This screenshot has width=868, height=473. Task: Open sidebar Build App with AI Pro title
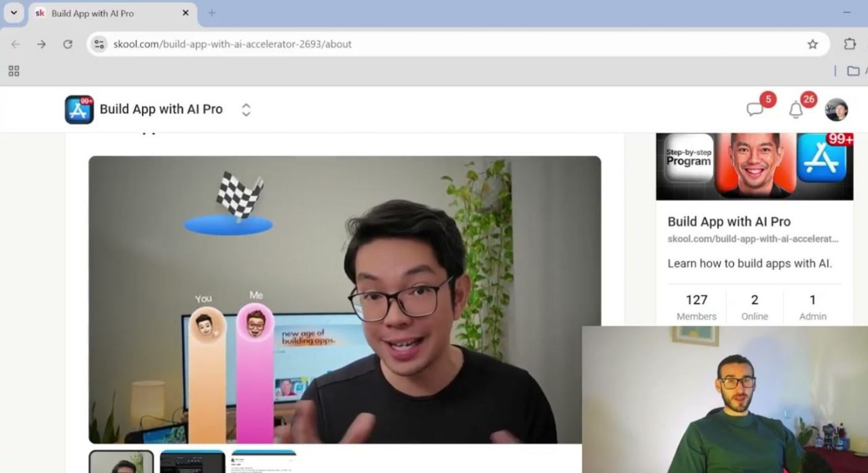pyautogui.click(x=729, y=221)
